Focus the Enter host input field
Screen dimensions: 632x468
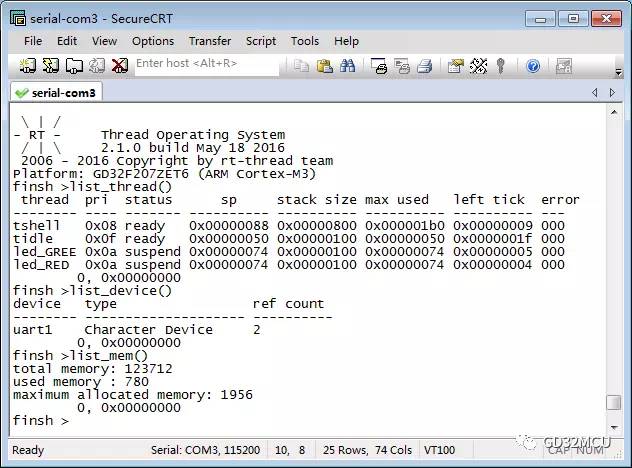pyautogui.click(x=206, y=64)
